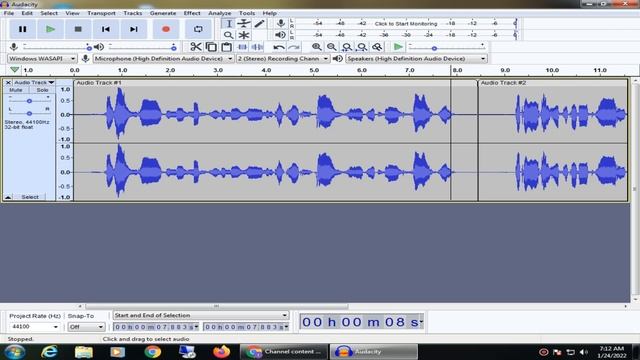
Task: Redo the last undone action
Action: (294, 47)
